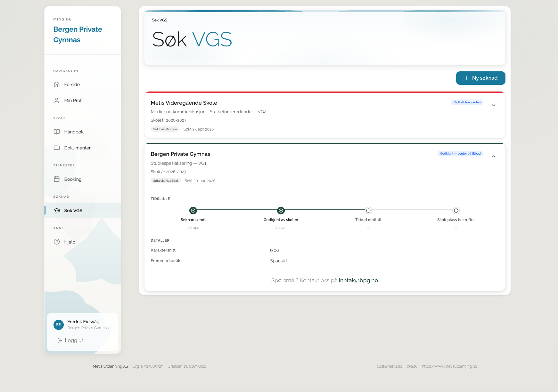Click the Grensen 13, 0159 Oslo address
Screen dimensions: 558x392
(187, 366)
